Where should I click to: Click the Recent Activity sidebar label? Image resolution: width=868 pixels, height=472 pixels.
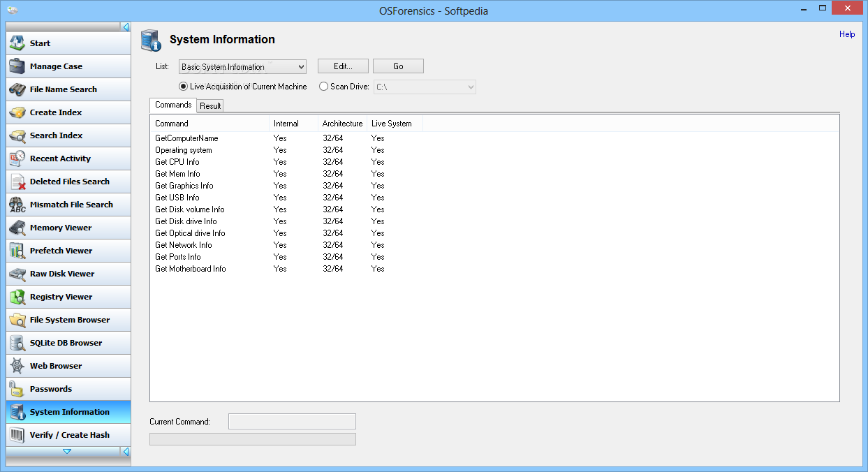pos(60,158)
